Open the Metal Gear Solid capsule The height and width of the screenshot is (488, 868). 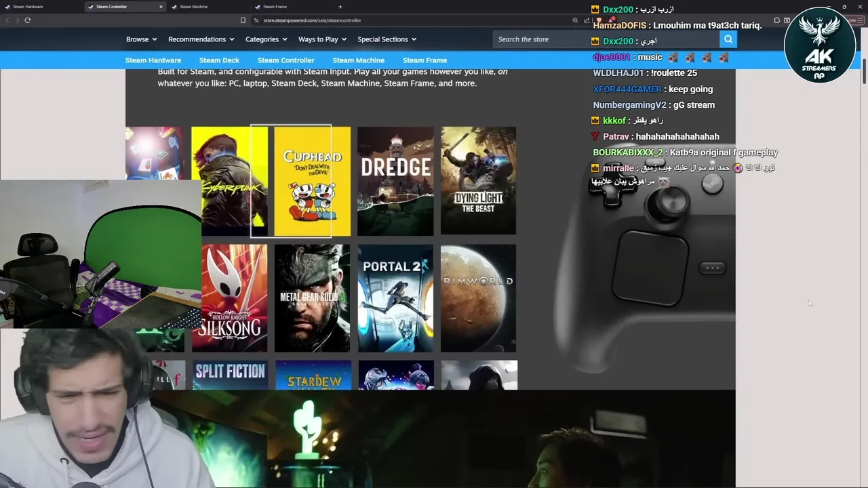click(312, 298)
